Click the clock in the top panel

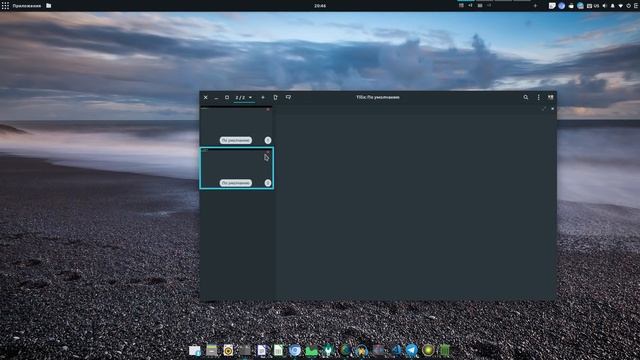pos(320,6)
